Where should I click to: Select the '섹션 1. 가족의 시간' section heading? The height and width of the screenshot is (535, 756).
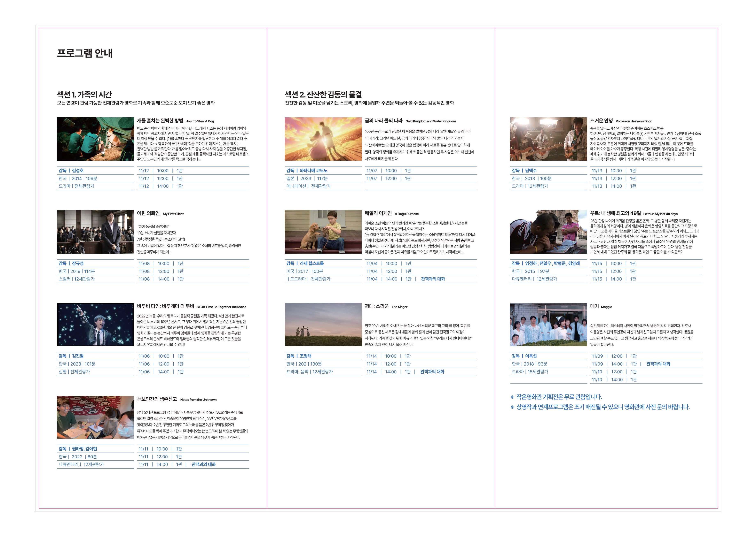84,94
